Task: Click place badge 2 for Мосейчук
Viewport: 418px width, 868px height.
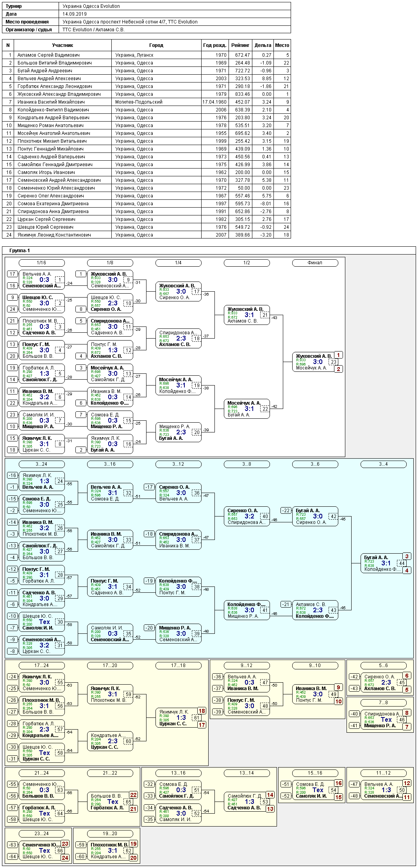Action: [x=338, y=369]
